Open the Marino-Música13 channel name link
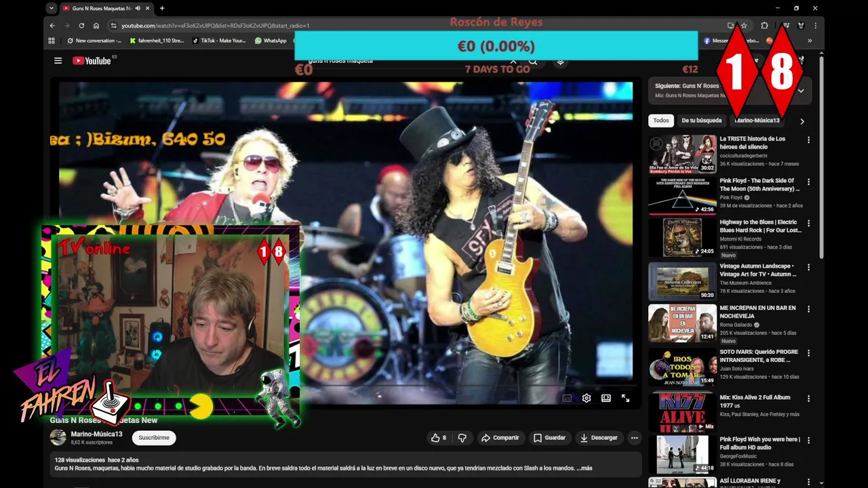This screenshot has width=868, height=488. [x=96, y=434]
